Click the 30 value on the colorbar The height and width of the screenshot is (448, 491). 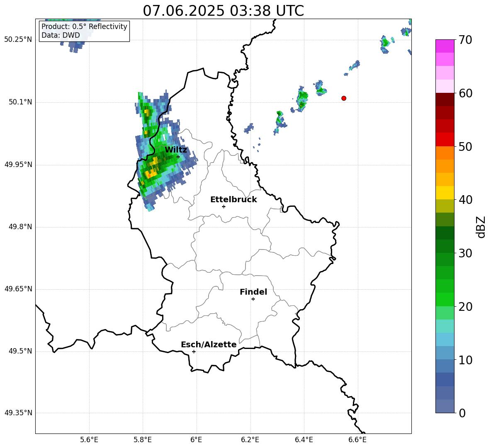tap(465, 253)
